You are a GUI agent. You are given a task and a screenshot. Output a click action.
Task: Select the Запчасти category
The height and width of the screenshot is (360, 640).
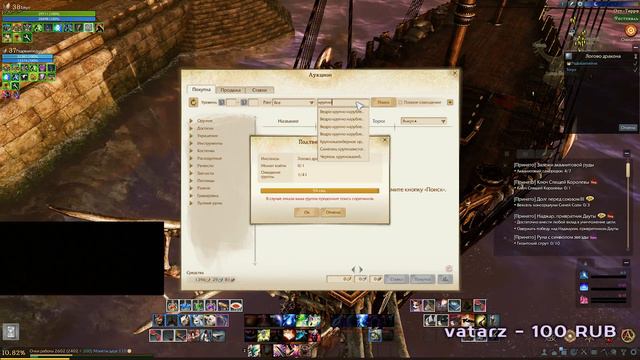(x=205, y=173)
